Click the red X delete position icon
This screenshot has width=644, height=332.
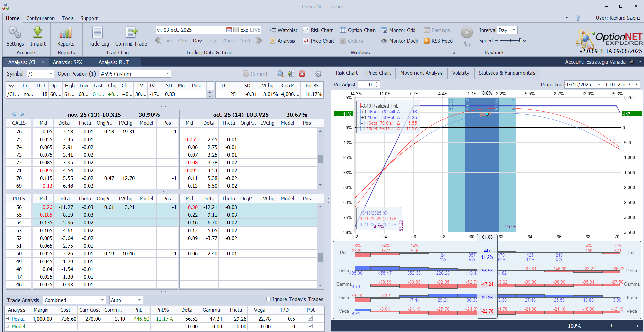pyautogui.click(x=302, y=74)
